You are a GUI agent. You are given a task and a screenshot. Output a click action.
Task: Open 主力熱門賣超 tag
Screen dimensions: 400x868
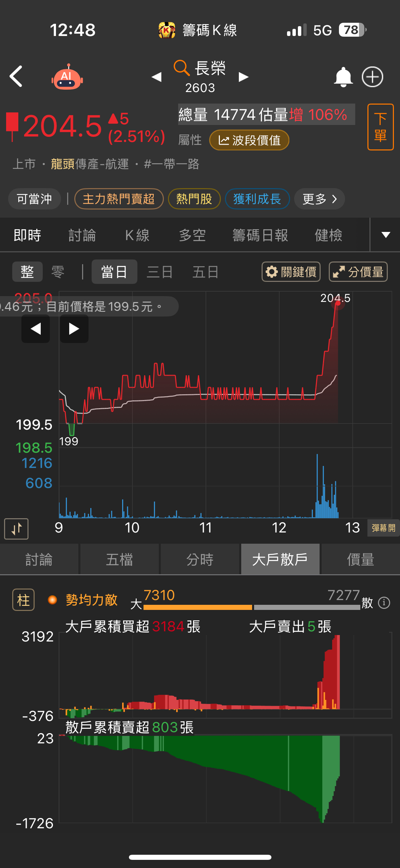(119, 199)
